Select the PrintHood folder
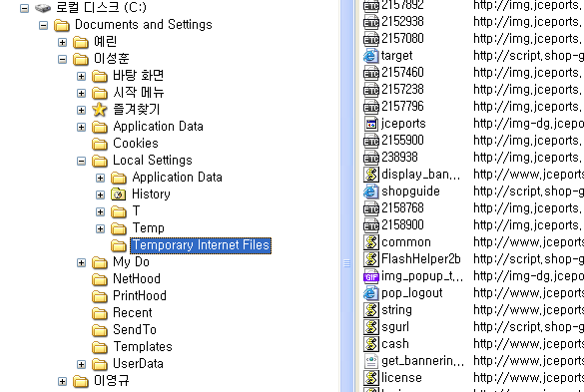This screenshot has height=392, width=584. pos(140,296)
